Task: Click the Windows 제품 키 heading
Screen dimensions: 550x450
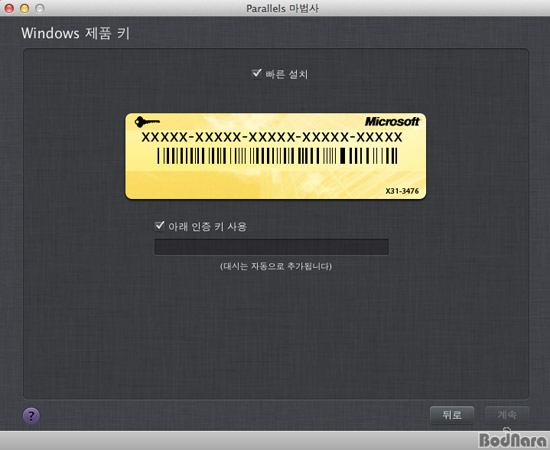Action: pos(75,33)
